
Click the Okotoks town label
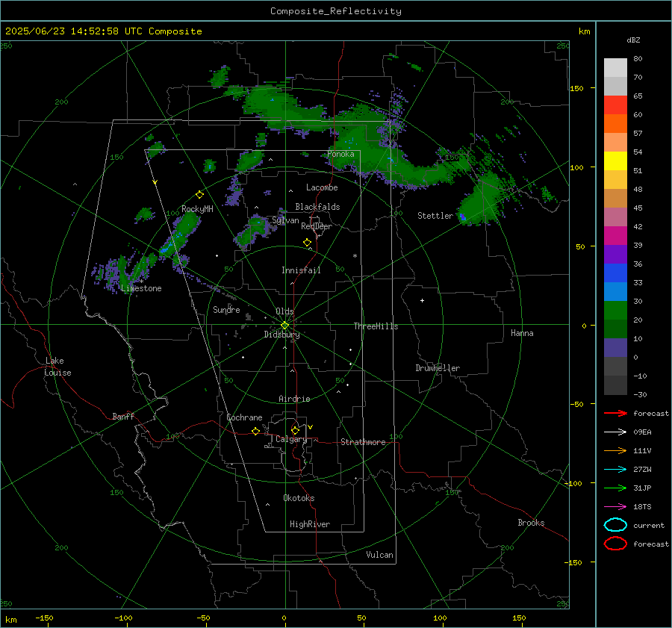coord(299,498)
